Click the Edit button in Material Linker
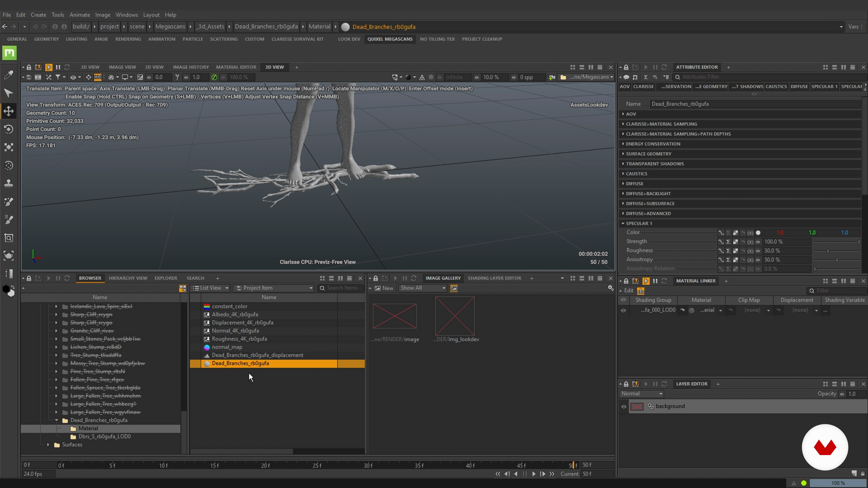Viewport: 868px width, 488px height. pos(628,291)
